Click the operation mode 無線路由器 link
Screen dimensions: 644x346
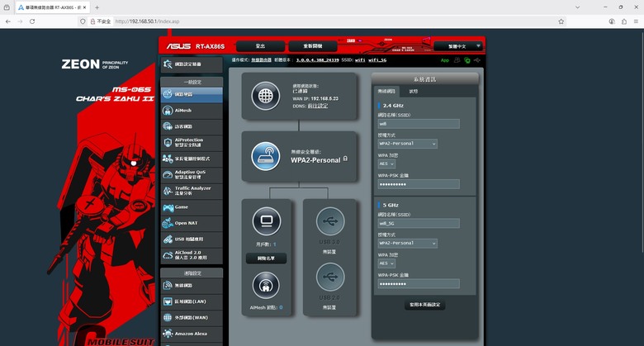pos(261,60)
